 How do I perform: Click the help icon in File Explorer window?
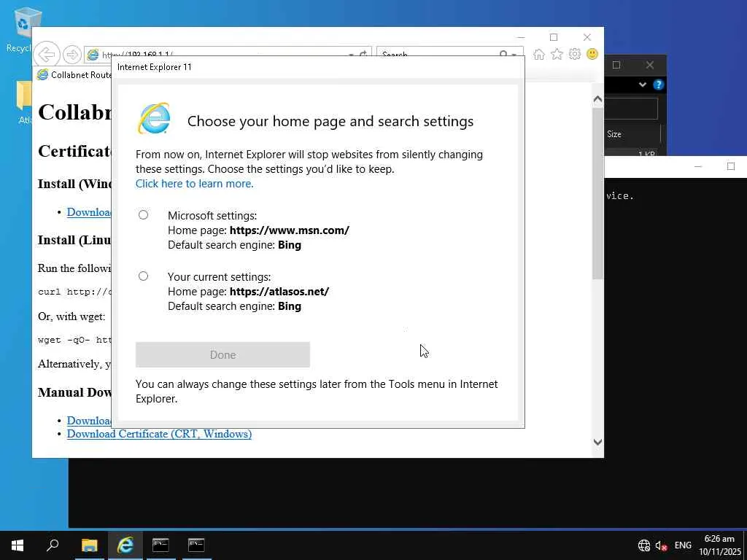click(x=659, y=85)
